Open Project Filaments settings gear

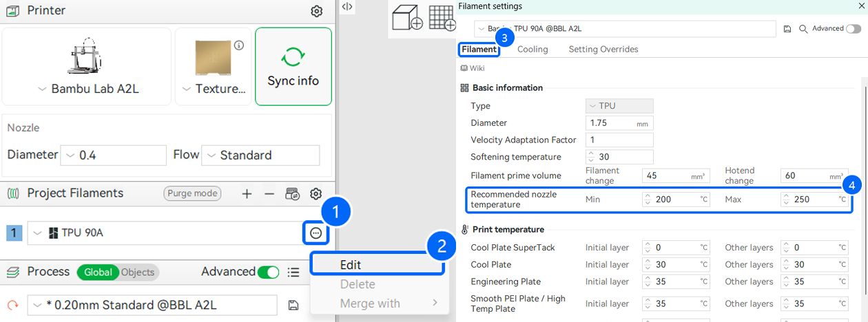pyautogui.click(x=316, y=194)
